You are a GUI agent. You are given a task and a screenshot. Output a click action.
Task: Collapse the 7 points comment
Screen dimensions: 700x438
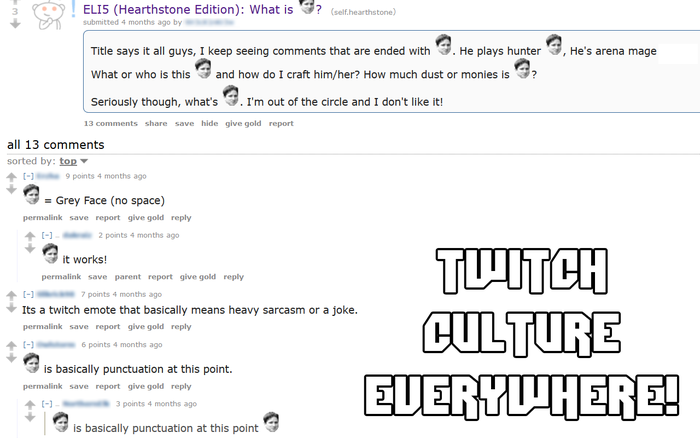29,294
